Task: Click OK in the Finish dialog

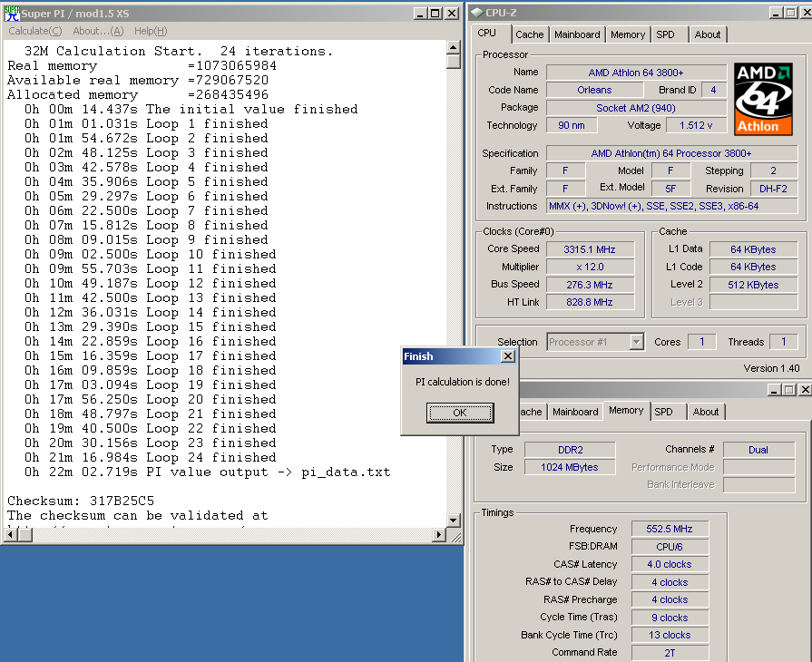Action: 460,413
